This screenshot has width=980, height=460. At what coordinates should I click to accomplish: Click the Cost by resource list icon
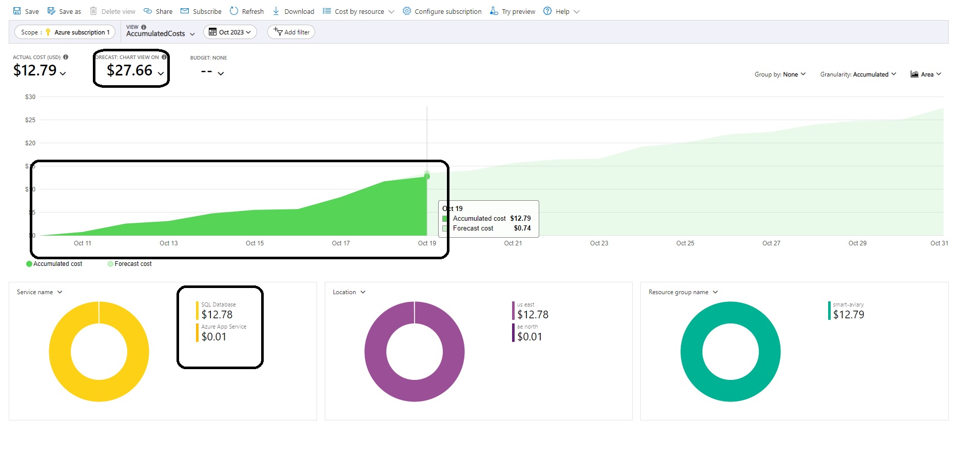coord(327,11)
